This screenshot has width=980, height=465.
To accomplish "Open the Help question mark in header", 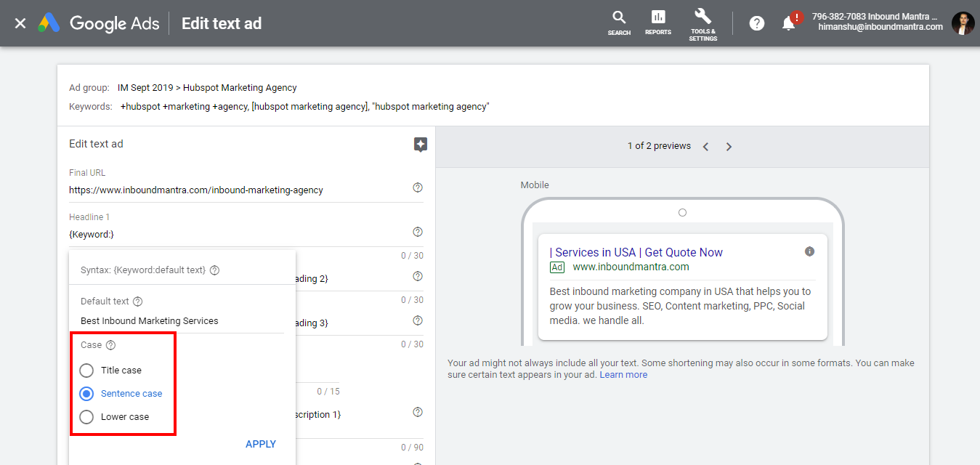I will pos(757,23).
